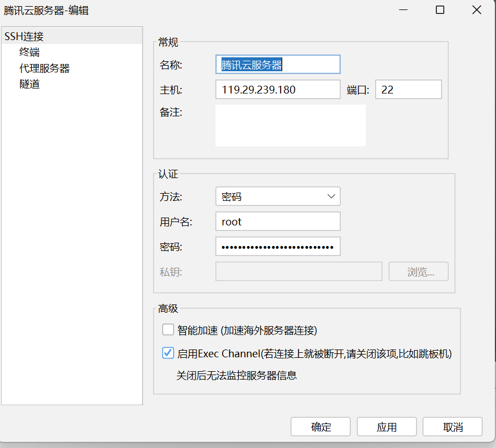496x448 pixels.
Task: Click the 名称 field containing 腾讯云服务器
Action: click(278, 65)
